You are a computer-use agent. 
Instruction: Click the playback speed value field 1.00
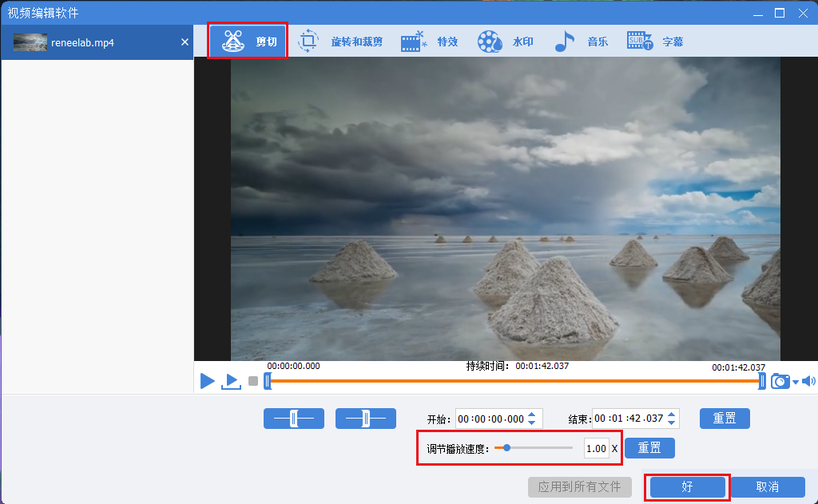(x=596, y=449)
